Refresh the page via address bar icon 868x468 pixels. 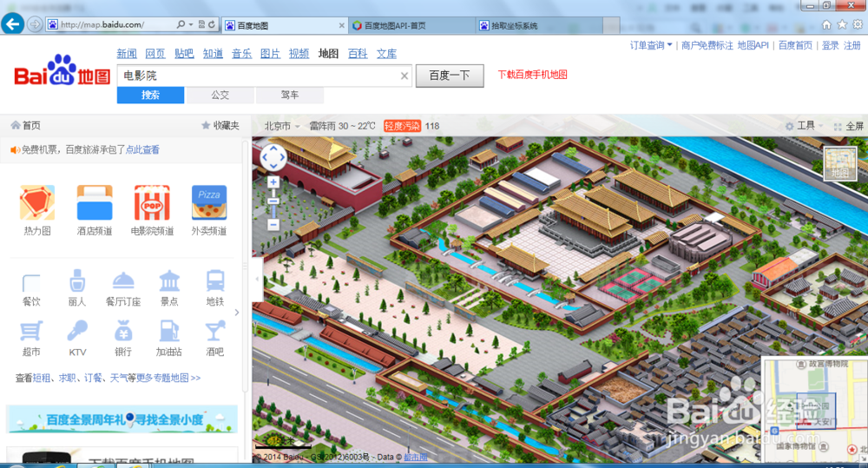click(x=212, y=24)
